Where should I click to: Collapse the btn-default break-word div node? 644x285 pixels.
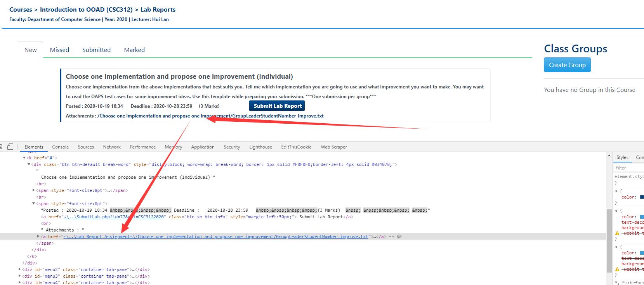(29, 164)
